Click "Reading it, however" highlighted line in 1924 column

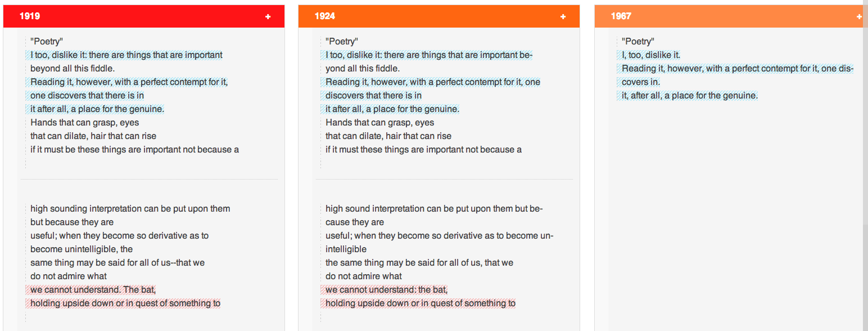click(433, 82)
